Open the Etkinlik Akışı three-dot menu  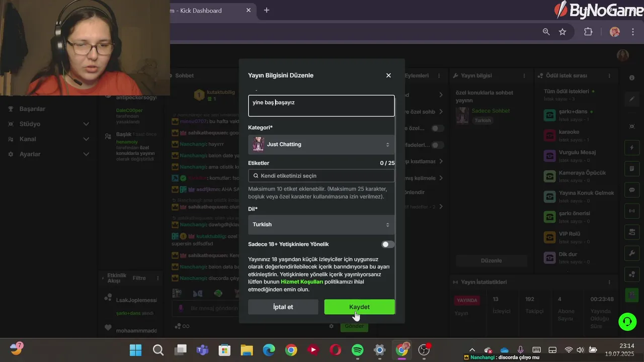(158, 278)
